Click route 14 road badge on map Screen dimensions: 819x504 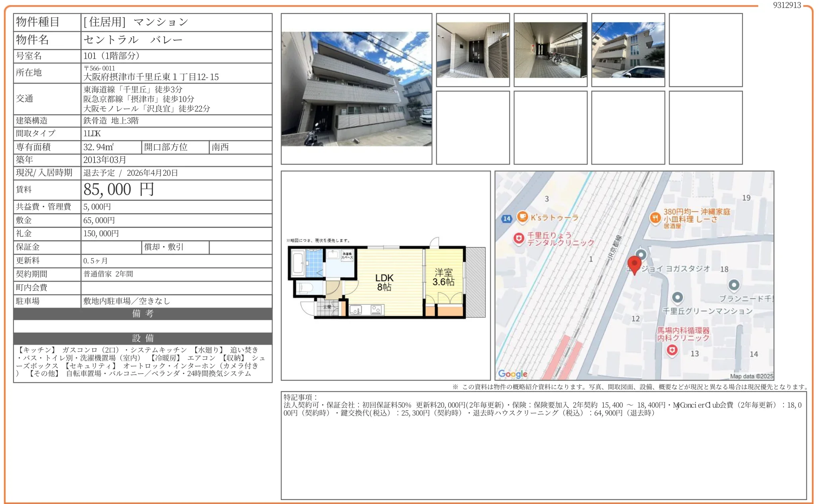507,218
